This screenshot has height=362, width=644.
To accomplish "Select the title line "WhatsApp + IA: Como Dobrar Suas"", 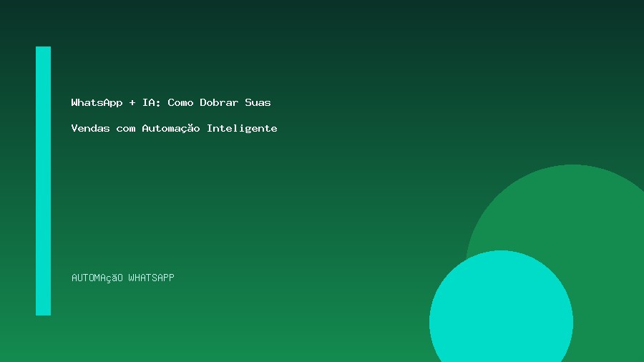I will click(171, 102).
